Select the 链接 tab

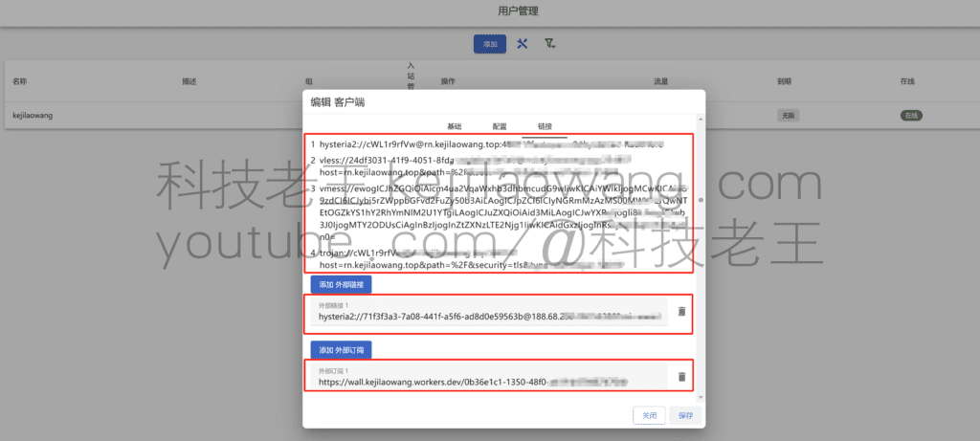pos(545,126)
